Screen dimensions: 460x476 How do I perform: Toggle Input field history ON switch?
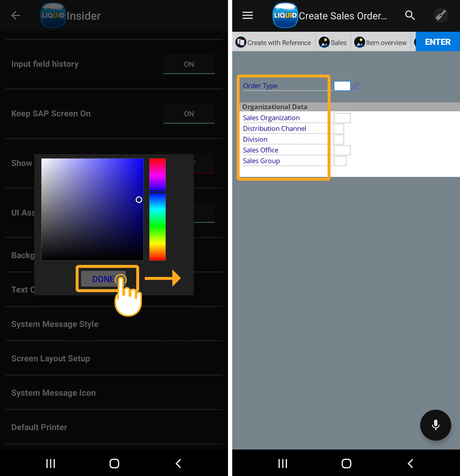coord(189,64)
